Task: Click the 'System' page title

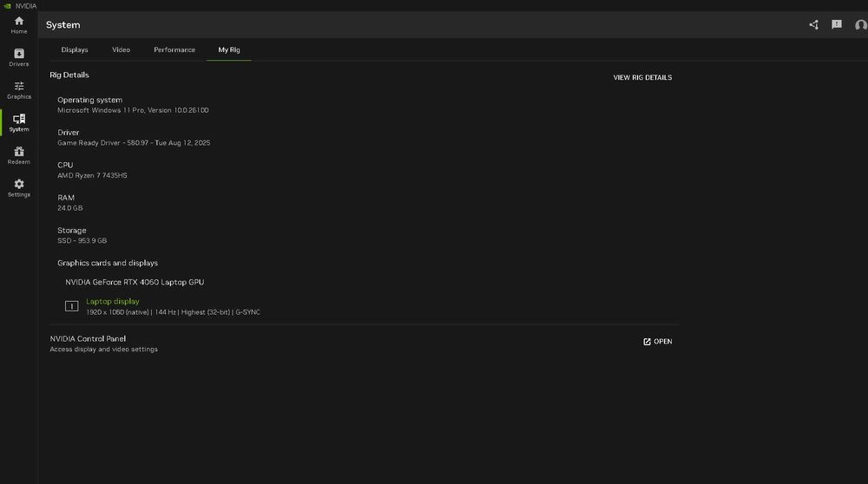Action: click(x=63, y=25)
